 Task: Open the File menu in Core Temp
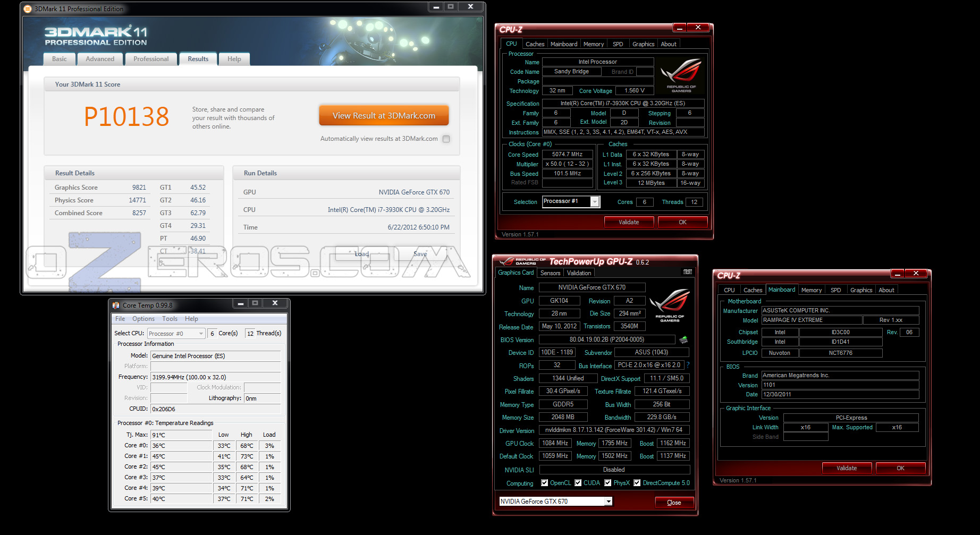120,319
